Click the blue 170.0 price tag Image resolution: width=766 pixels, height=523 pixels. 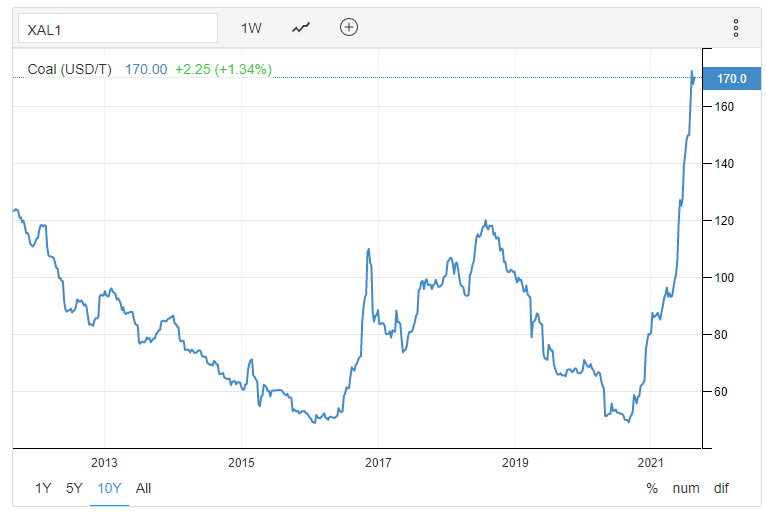click(x=732, y=78)
